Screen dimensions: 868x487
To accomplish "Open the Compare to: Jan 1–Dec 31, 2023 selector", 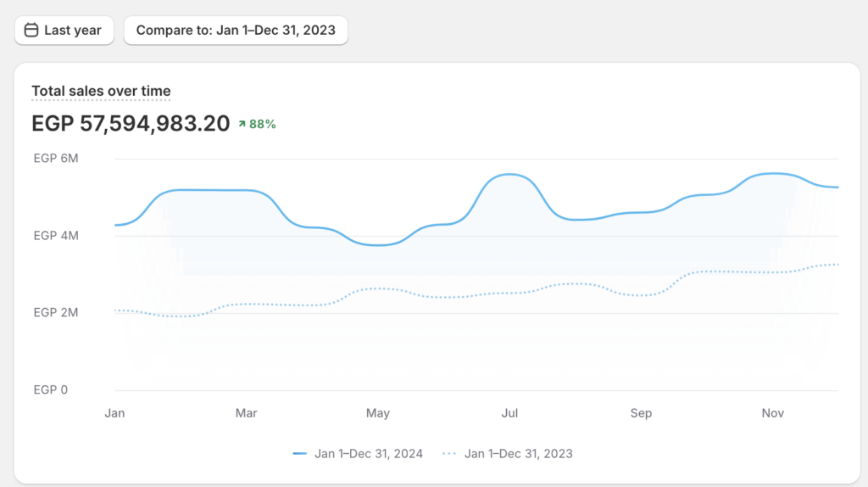I will point(236,31).
